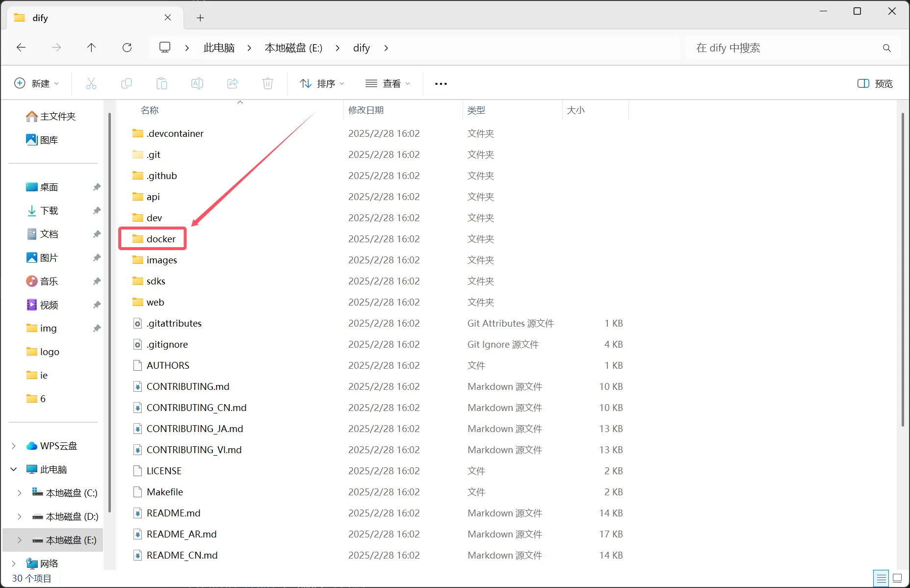Expand 本地磁盘 (C:) tree node
Screen dimensions: 910x588
[20, 493]
